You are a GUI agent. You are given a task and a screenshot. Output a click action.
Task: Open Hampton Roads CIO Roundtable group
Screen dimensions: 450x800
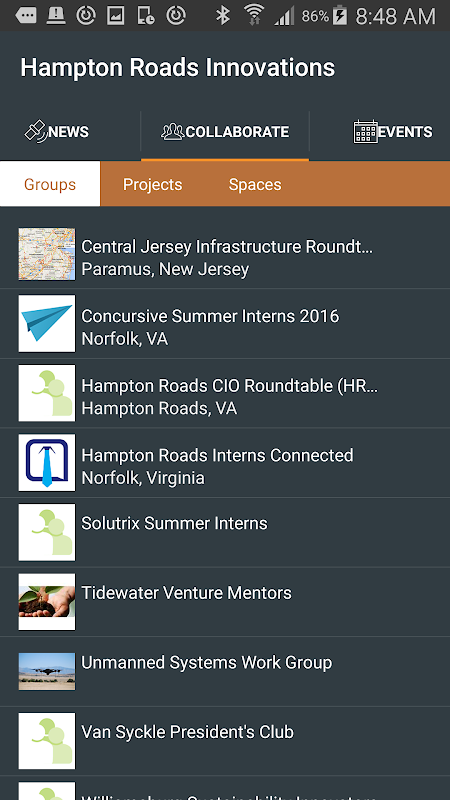225,393
